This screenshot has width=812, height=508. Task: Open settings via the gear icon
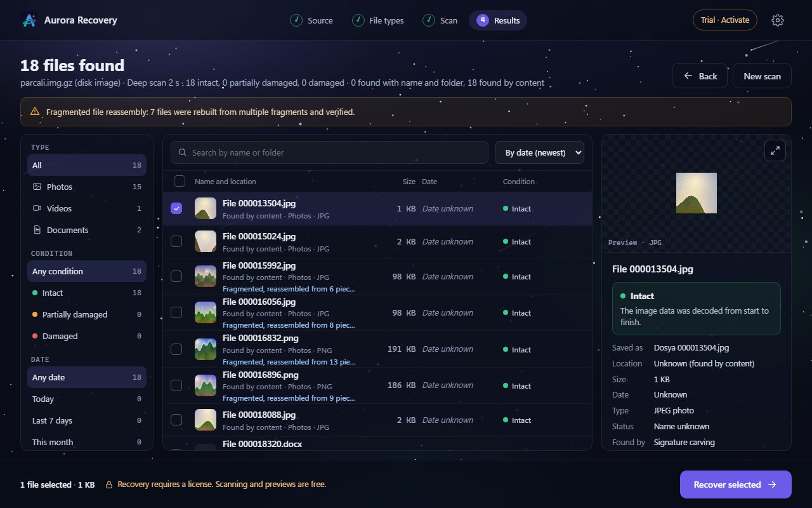pyautogui.click(x=778, y=20)
